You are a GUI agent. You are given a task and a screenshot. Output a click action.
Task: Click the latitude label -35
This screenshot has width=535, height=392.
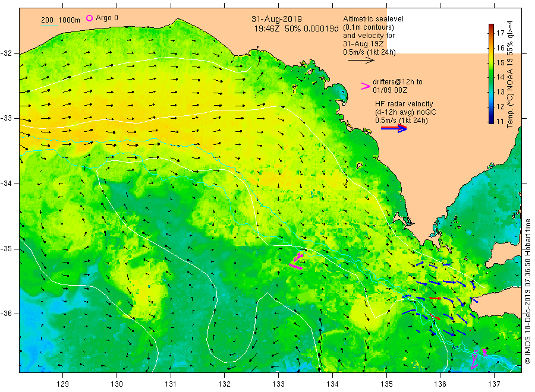click(x=6, y=248)
